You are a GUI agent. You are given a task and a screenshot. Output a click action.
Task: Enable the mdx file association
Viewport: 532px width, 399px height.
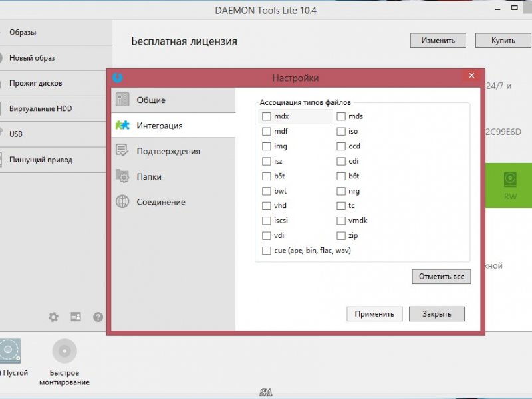[x=267, y=116]
